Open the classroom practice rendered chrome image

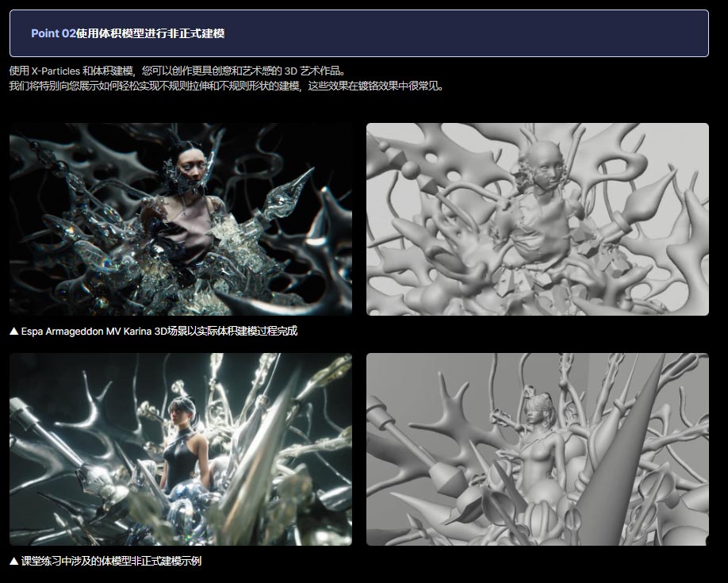pyautogui.click(x=181, y=449)
